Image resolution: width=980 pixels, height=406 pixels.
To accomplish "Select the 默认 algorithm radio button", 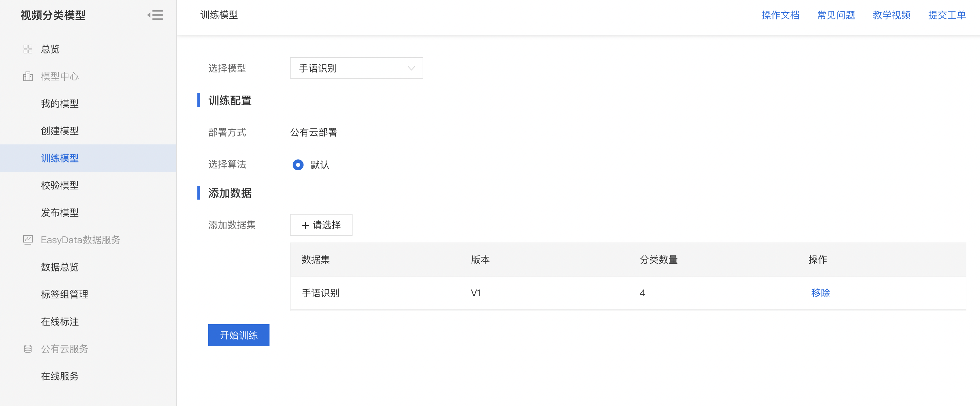I will 298,165.
